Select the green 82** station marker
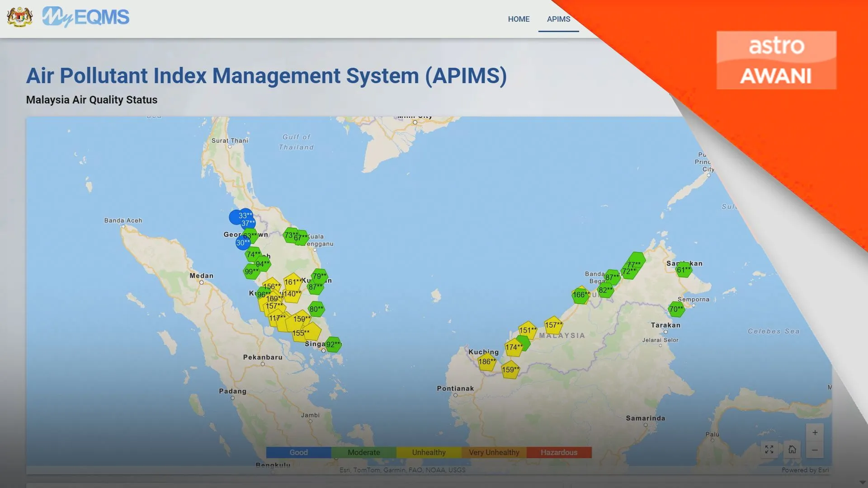 tap(606, 290)
